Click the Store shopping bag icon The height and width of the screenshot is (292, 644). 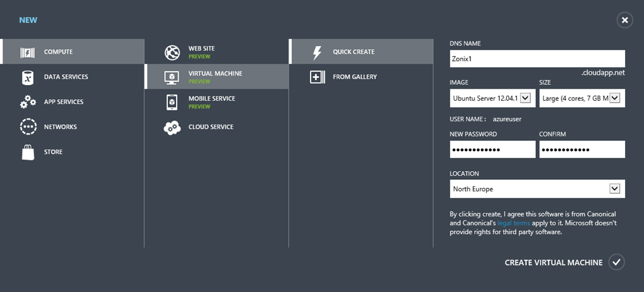(28, 152)
